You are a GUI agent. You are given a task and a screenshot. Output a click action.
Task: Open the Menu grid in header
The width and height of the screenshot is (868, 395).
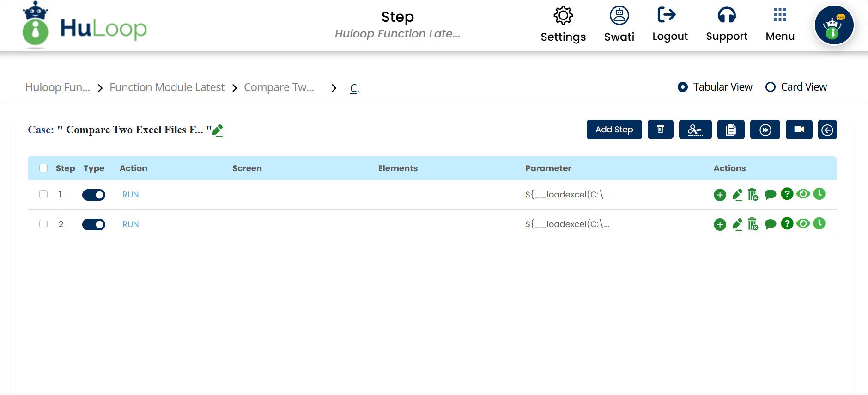tap(780, 24)
